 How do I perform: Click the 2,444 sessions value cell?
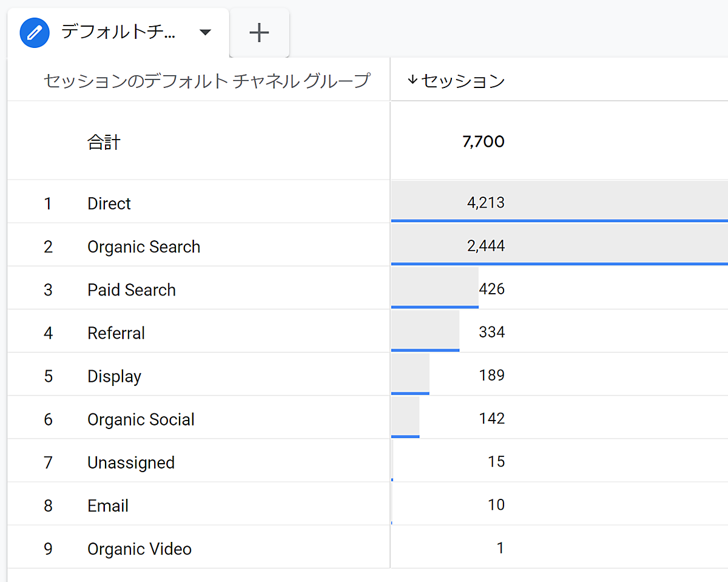[x=485, y=246]
